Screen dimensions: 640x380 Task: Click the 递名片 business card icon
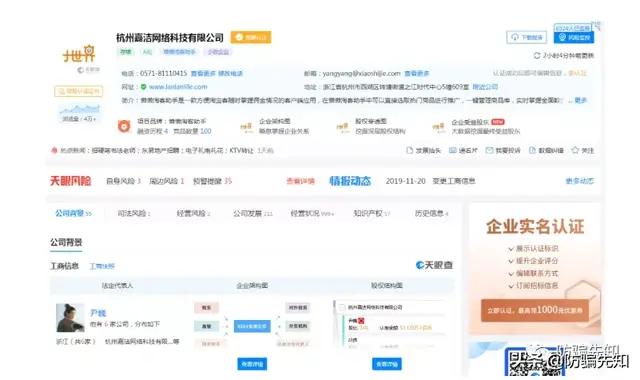453,150
